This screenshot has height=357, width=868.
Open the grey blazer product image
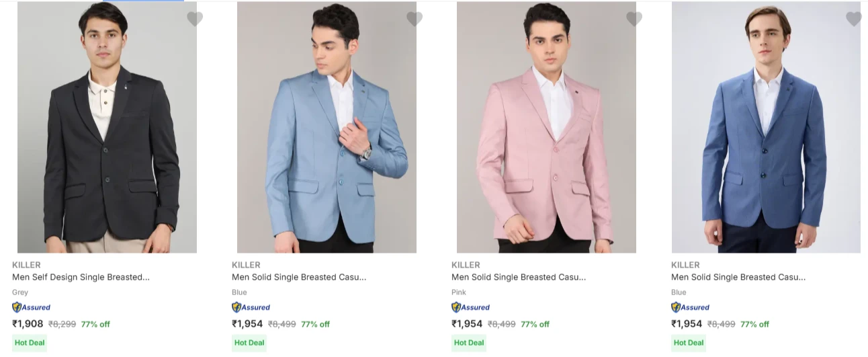pyautogui.click(x=107, y=128)
